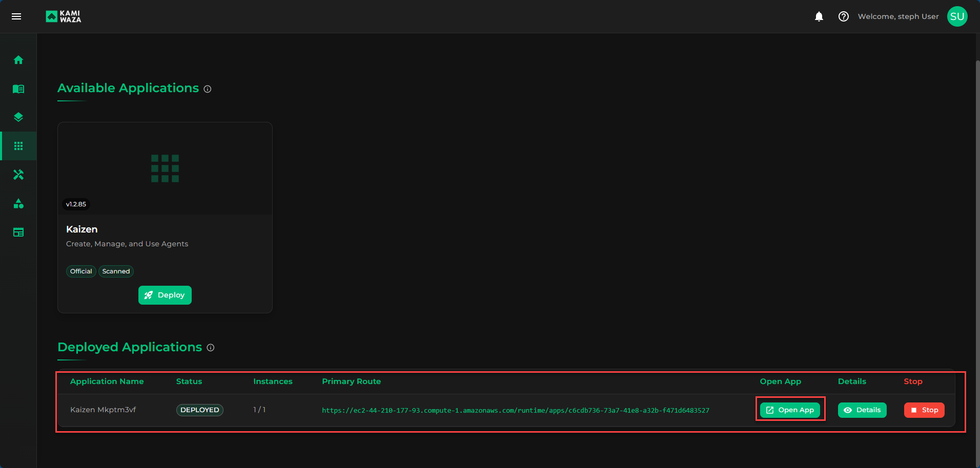This screenshot has height=468, width=980.
Task: Select the Kaizen Mkptm3vf name cell
Action: pos(103,410)
